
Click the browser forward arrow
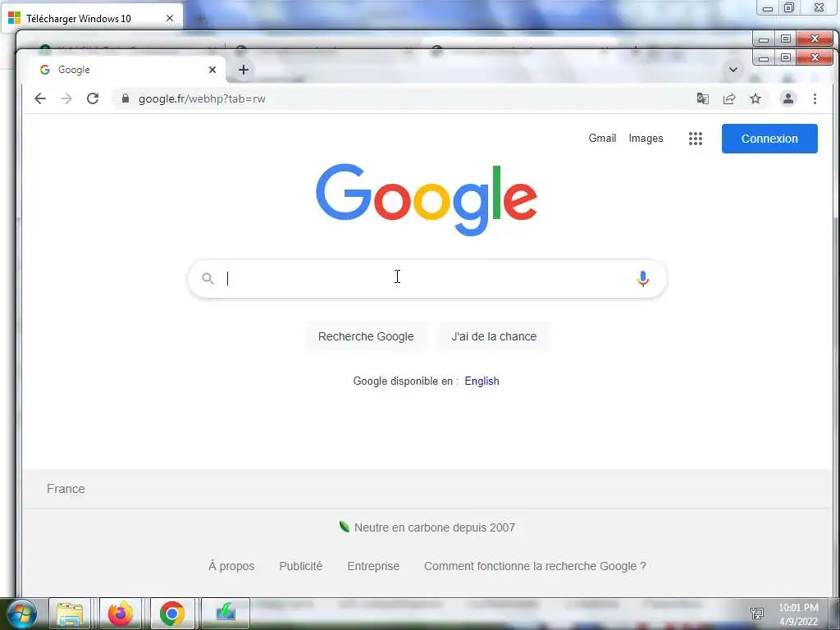pyautogui.click(x=66, y=98)
